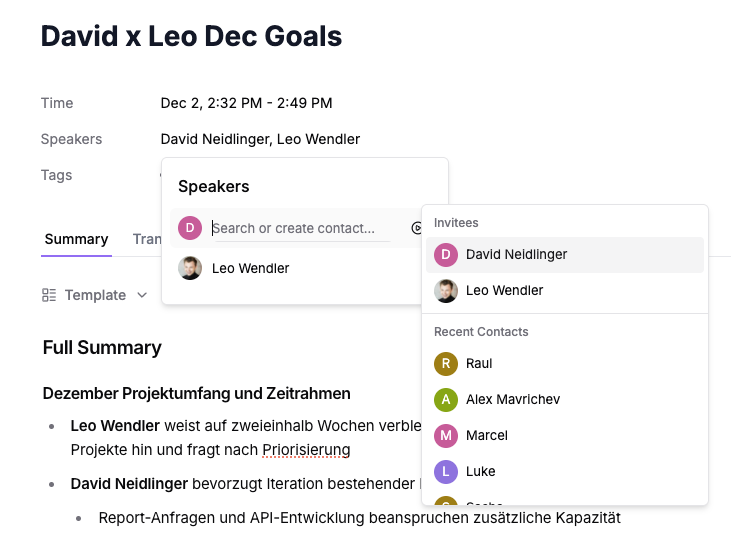Click Leo Wendler's name in the Speakers popup
The height and width of the screenshot is (538, 731).
[x=250, y=268]
